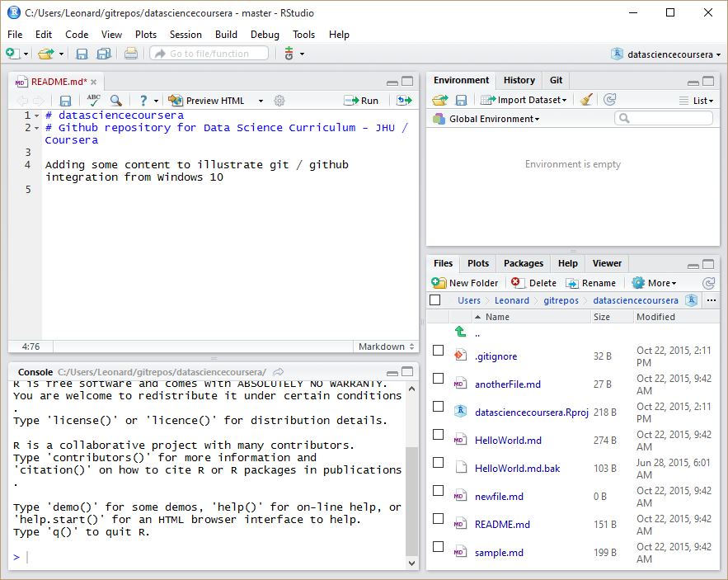728x580 pixels.
Task: Click the save all documents icon
Action: [x=104, y=54]
